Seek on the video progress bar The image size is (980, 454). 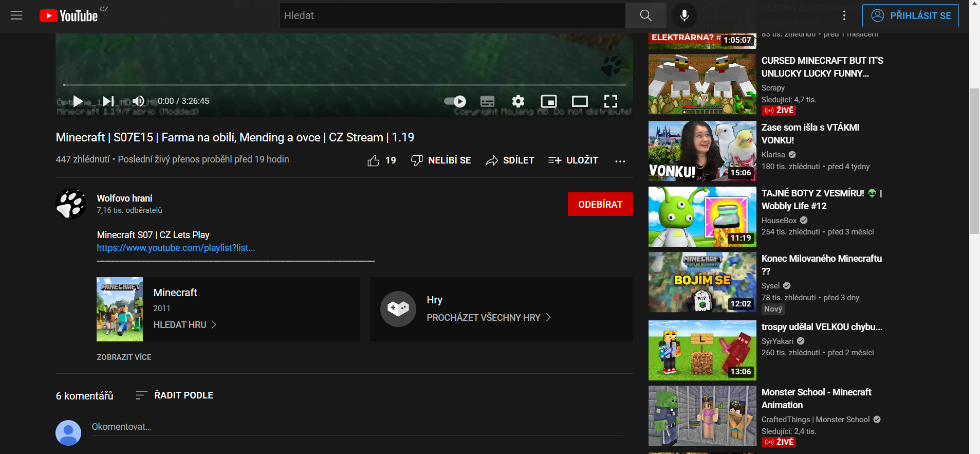pos(344,84)
